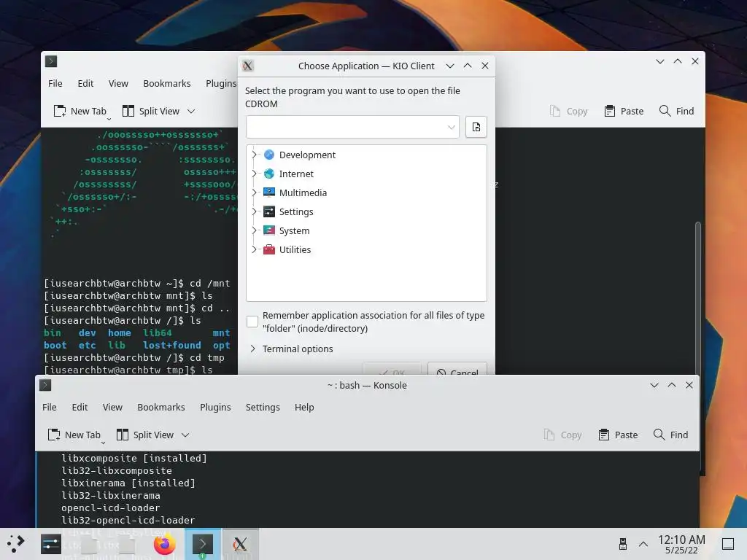
Task: Click Copy in the front Konsole toolbar
Action: [x=562, y=435]
